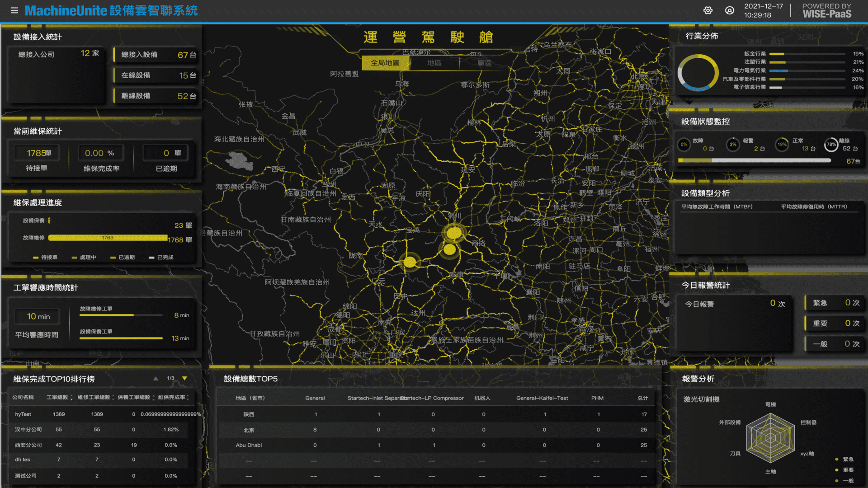Click the 緊急 alarm count box

(x=835, y=303)
